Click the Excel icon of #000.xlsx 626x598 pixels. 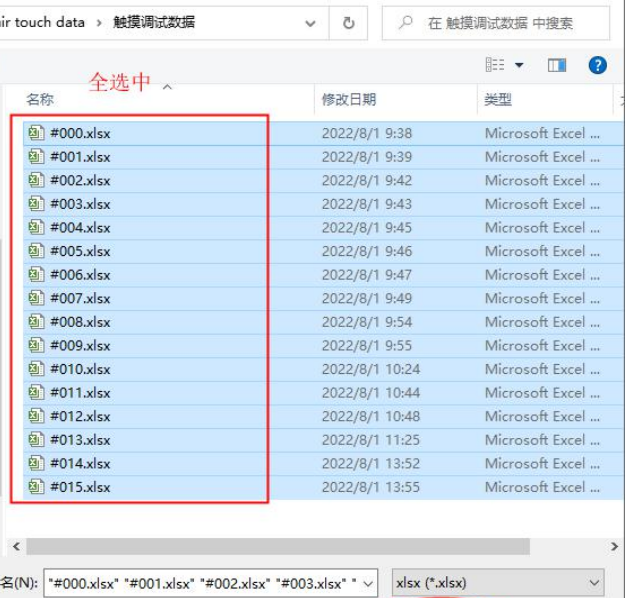tap(36, 133)
